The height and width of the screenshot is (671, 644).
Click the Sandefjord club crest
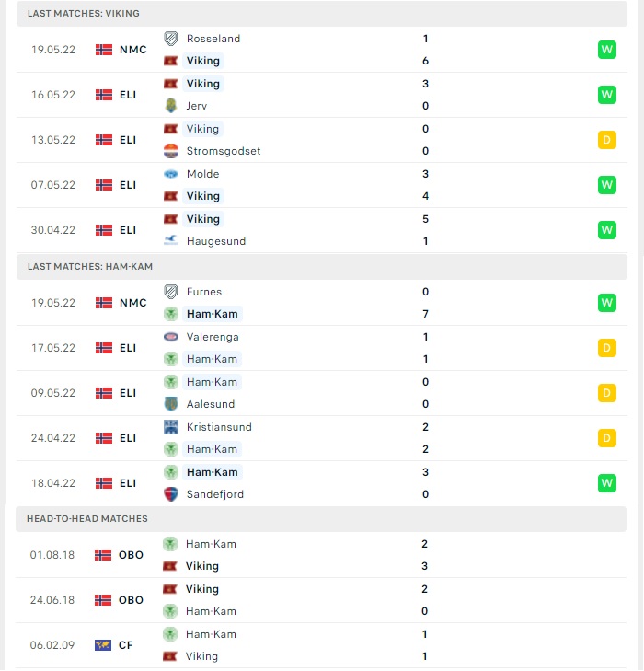tap(170, 494)
